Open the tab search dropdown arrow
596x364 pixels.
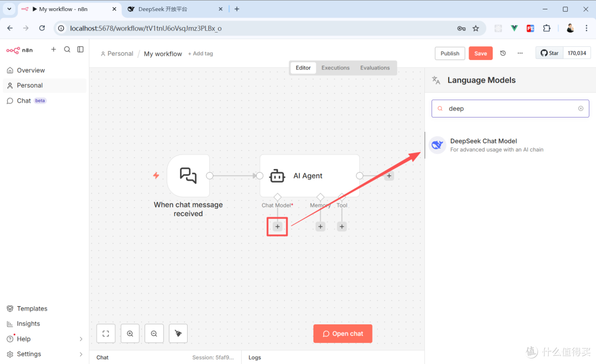[9, 9]
